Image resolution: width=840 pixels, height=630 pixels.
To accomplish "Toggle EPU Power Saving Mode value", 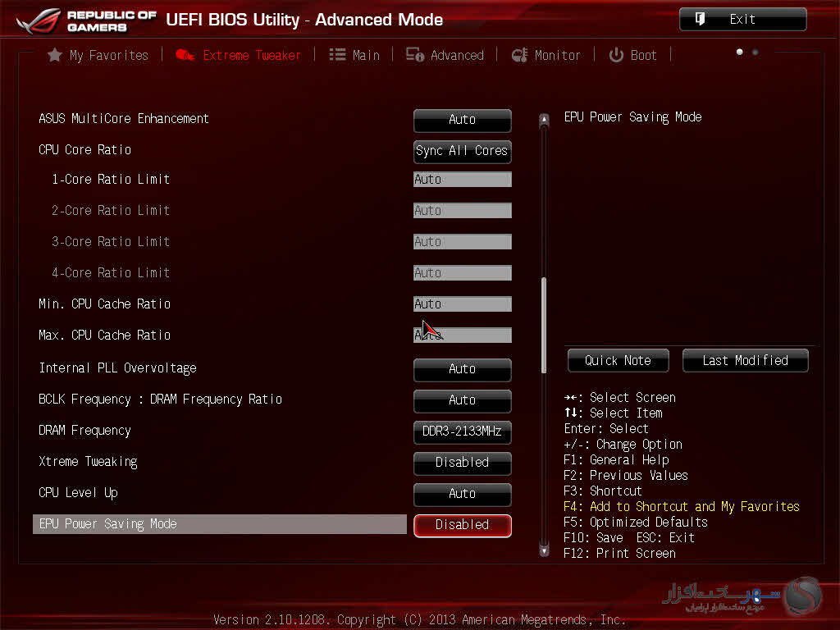I will pyautogui.click(x=462, y=525).
